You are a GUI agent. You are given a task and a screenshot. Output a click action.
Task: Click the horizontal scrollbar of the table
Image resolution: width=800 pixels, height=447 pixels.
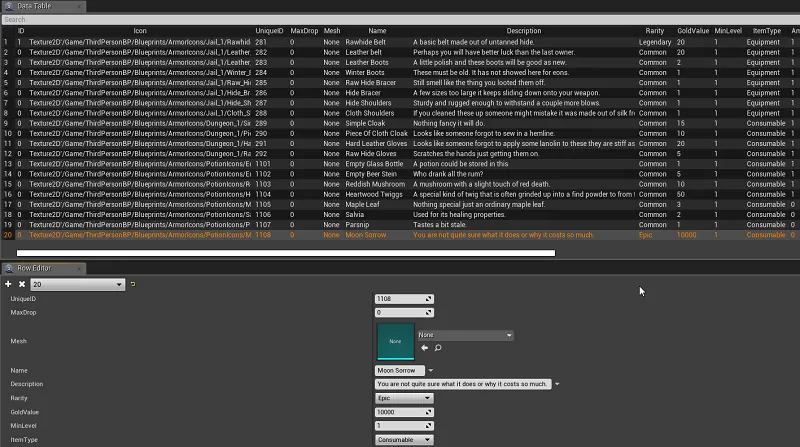point(286,253)
